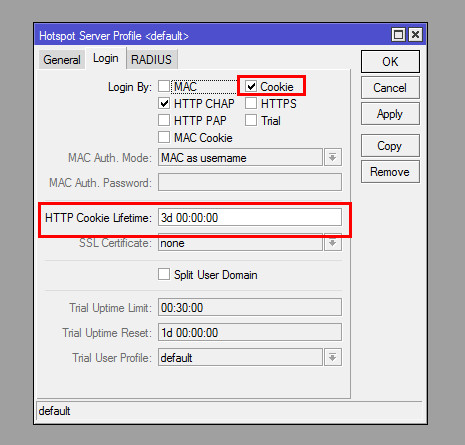Image resolution: width=465 pixels, height=445 pixels.
Task: Disable HTTP CHAP login method
Action: [164, 103]
